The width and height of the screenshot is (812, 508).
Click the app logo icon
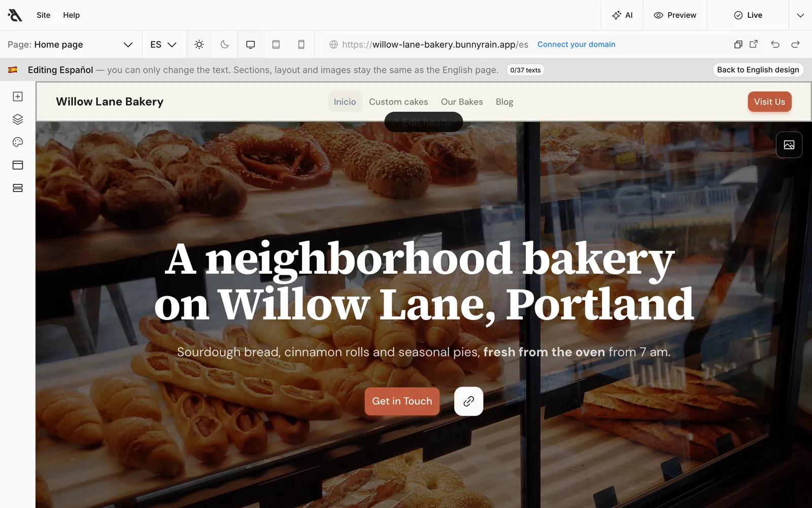15,15
